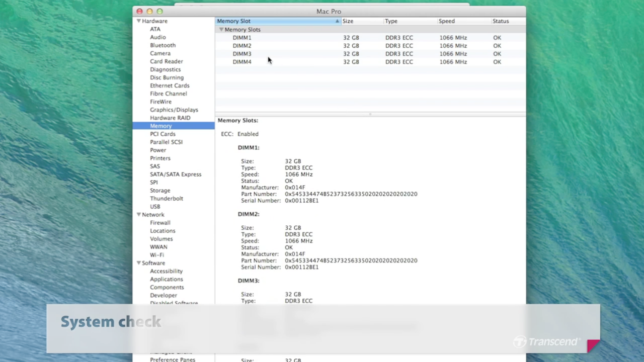Open Card Reader details
Screen dimensions: 644x362
[x=166, y=61]
